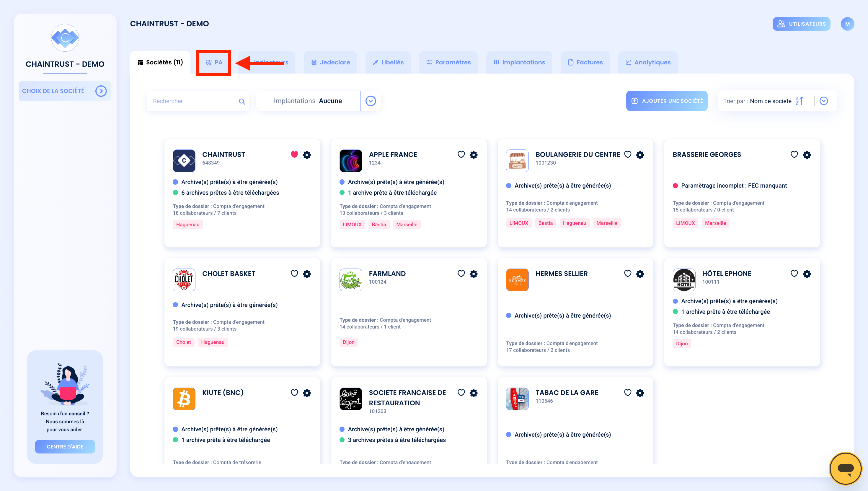Image resolution: width=868 pixels, height=491 pixels.
Task: Open settings gear for CHAINTRUST card
Action: 307,155
